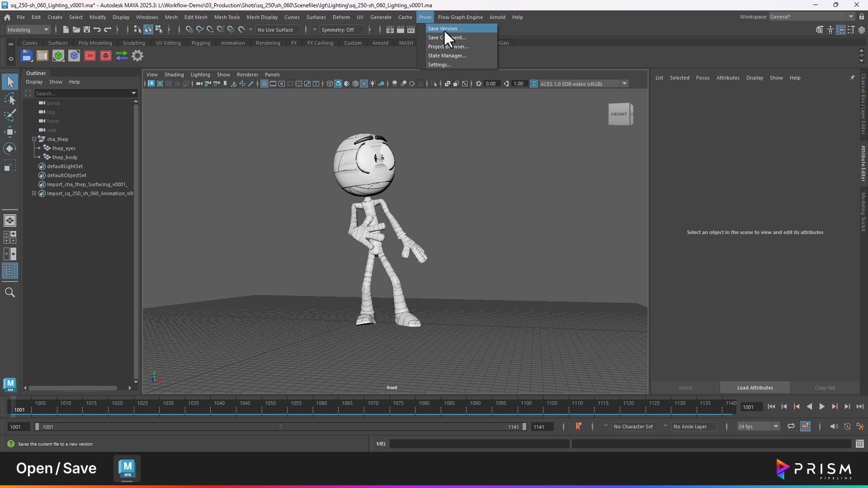
Task: Open the Flow Graph Engine menu
Action: tap(460, 17)
